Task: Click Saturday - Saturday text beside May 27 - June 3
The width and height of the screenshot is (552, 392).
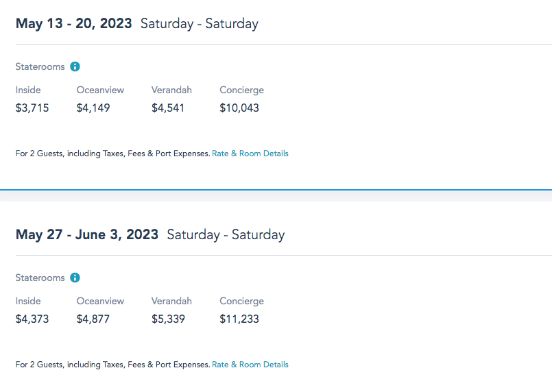Action: [x=226, y=234]
